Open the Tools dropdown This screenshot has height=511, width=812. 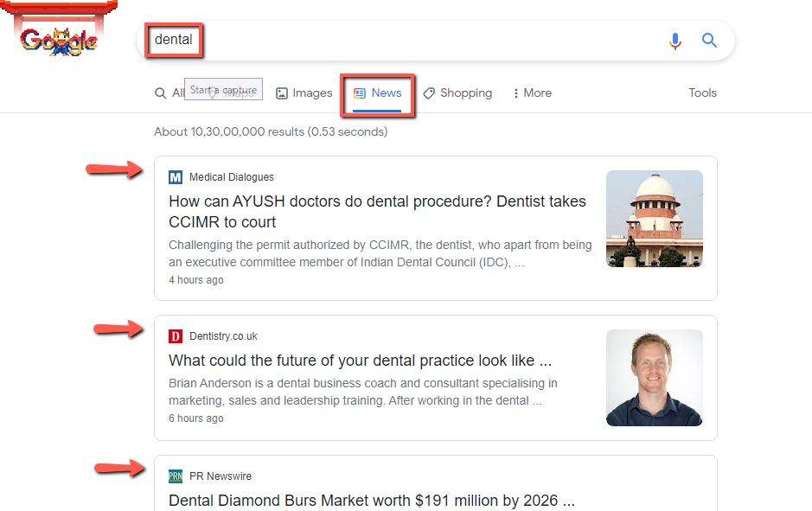tap(702, 93)
